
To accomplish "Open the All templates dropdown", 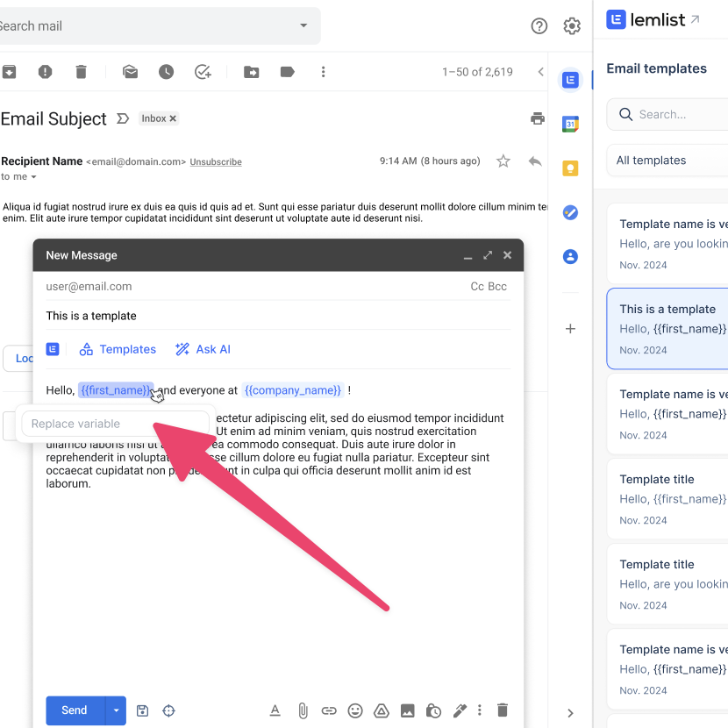I will (667, 161).
